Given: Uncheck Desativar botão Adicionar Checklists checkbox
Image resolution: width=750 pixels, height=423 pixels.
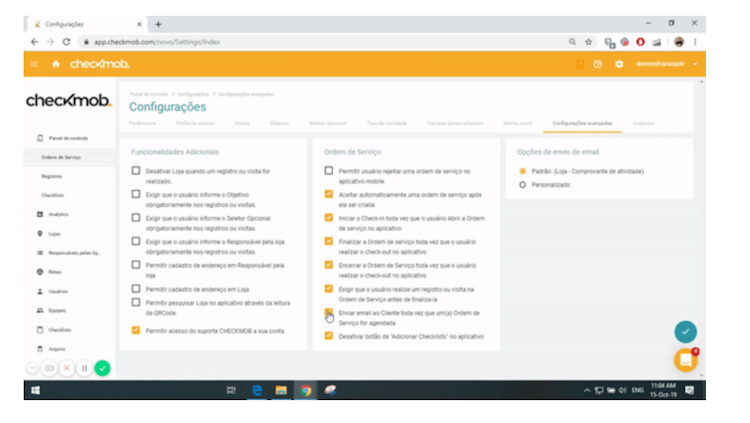Looking at the screenshot, I should (x=329, y=336).
